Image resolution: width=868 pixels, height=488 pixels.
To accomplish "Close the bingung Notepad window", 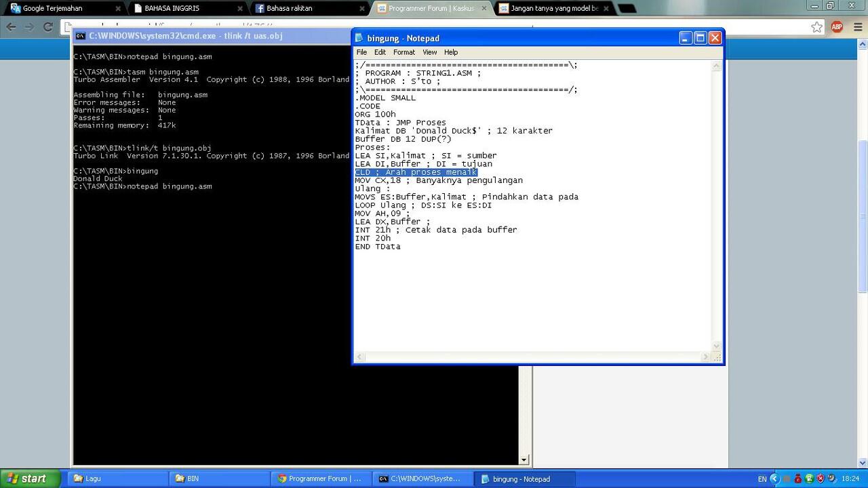I will [x=715, y=38].
